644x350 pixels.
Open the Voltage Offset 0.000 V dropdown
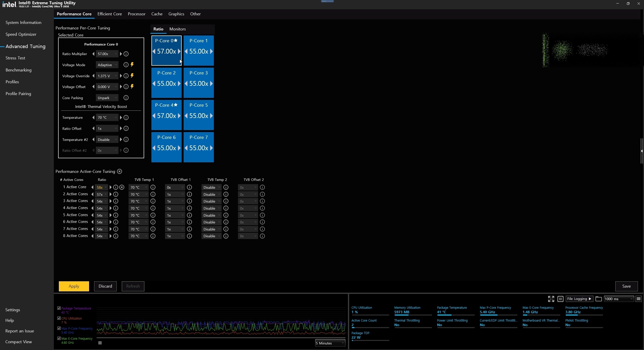coord(107,87)
